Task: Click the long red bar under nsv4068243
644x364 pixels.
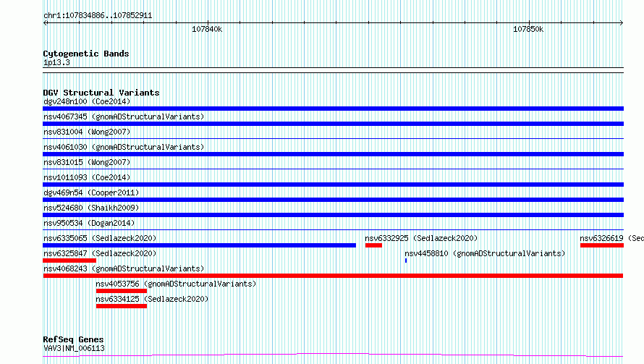Action: [x=333, y=276]
